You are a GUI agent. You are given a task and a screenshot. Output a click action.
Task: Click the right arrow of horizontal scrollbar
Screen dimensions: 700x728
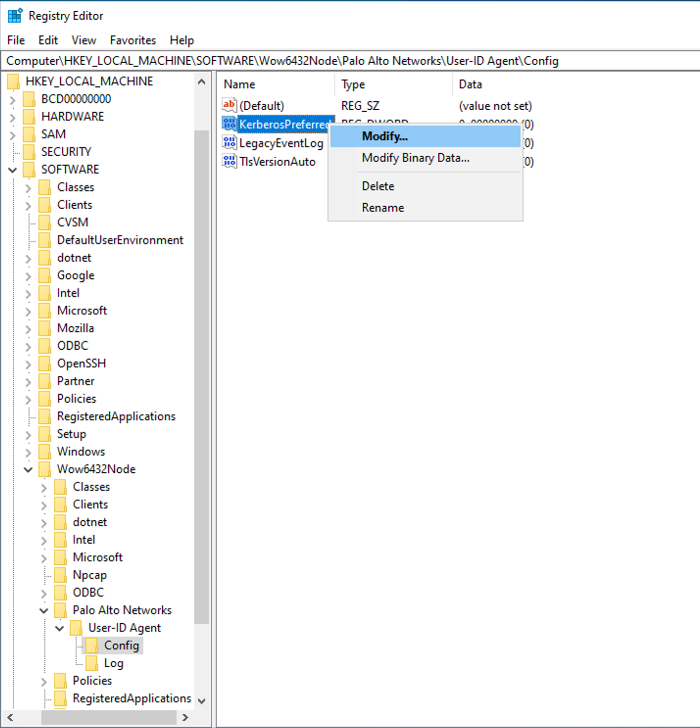point(185,718)
